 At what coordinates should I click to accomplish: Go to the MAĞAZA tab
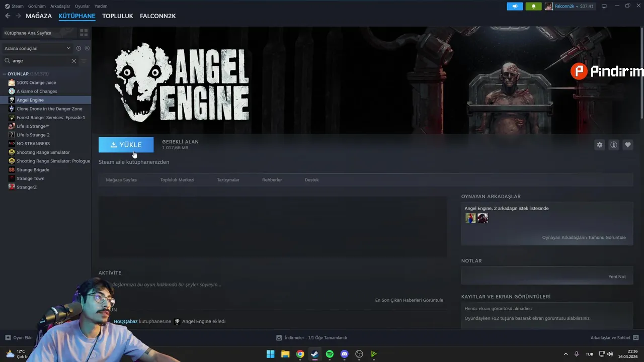pyautogui.click(x=39, y=16)
